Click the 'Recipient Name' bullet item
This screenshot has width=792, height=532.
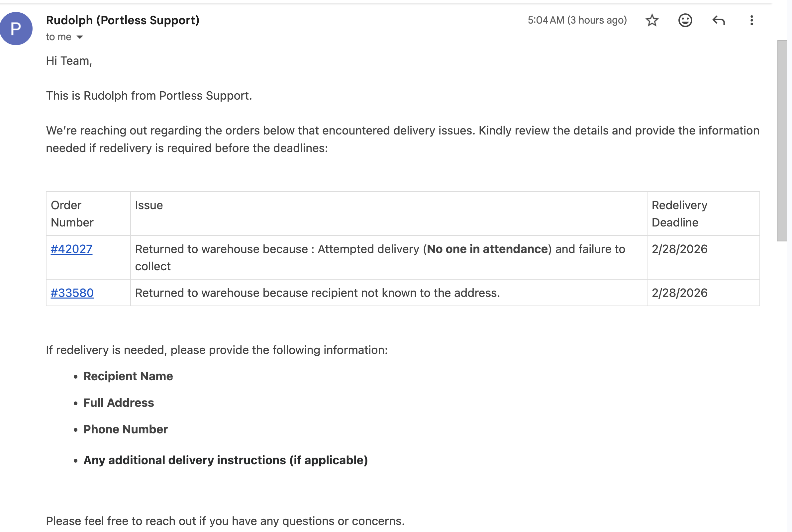tap(128, 376)
